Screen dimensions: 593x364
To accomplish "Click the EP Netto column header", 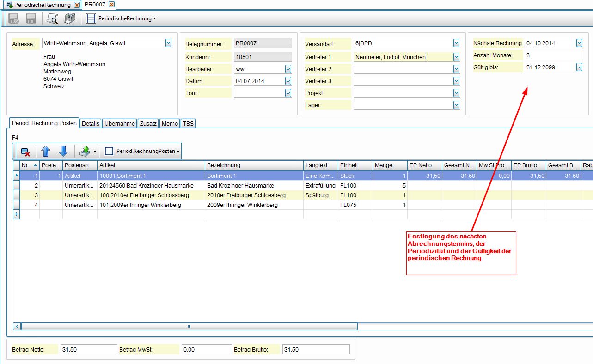I will pyautogui.click(x=425, y=165).
